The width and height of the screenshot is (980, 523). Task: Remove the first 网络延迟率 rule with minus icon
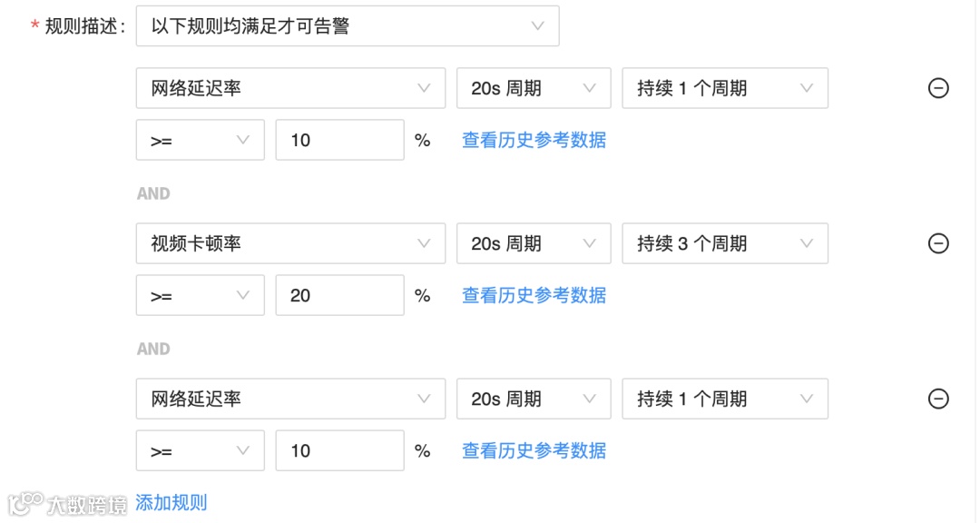[x=938, y=88]
